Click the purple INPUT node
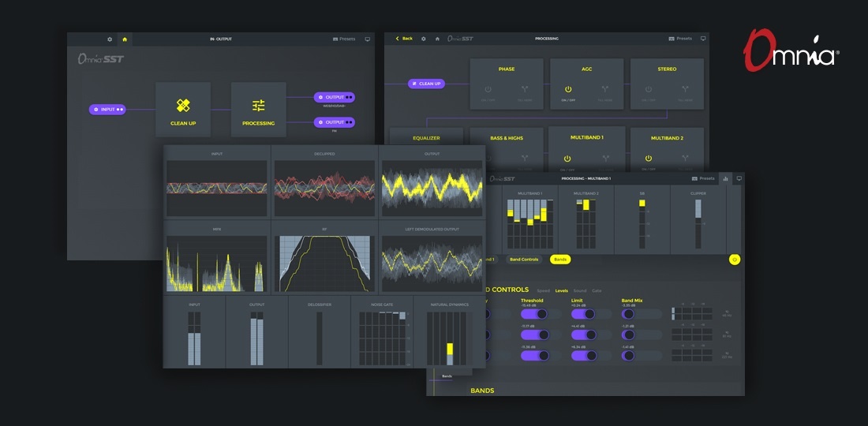This screenshot has width=868, height=426. tap(107, 109)
